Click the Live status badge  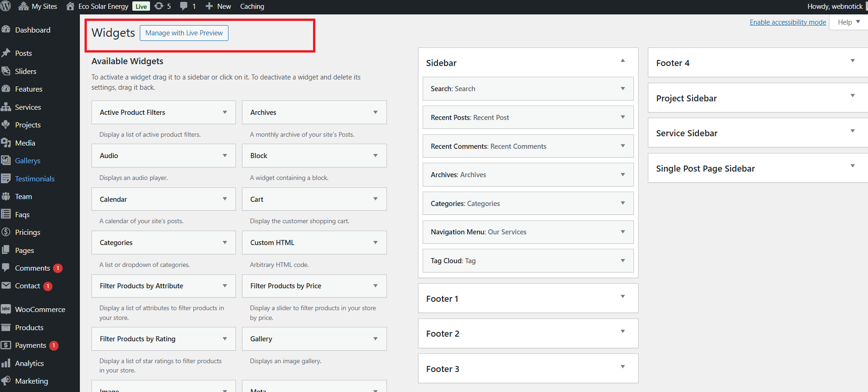point(141,6)
